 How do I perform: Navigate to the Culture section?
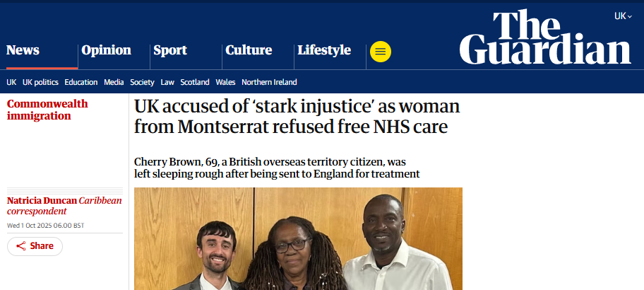(x=249, y=50)
